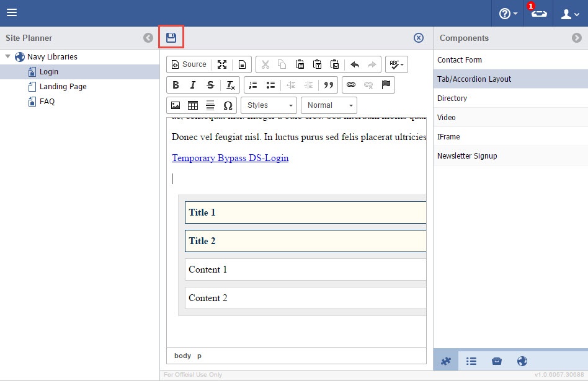Toggle Source view mode
The image size is (588, 381).
[189, 64]
